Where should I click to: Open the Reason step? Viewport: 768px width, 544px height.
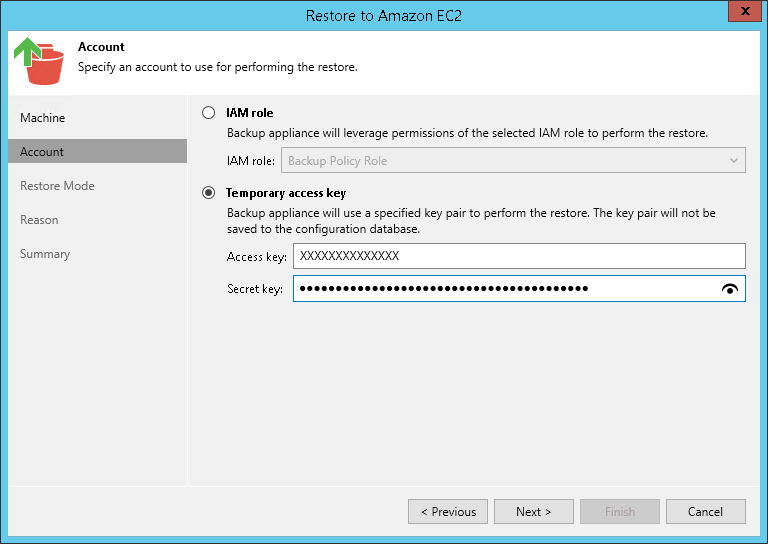39,220
